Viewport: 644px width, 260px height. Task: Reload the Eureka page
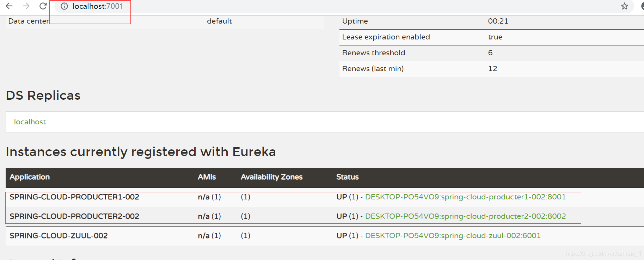pyautogui.click(x=43, y=6)
